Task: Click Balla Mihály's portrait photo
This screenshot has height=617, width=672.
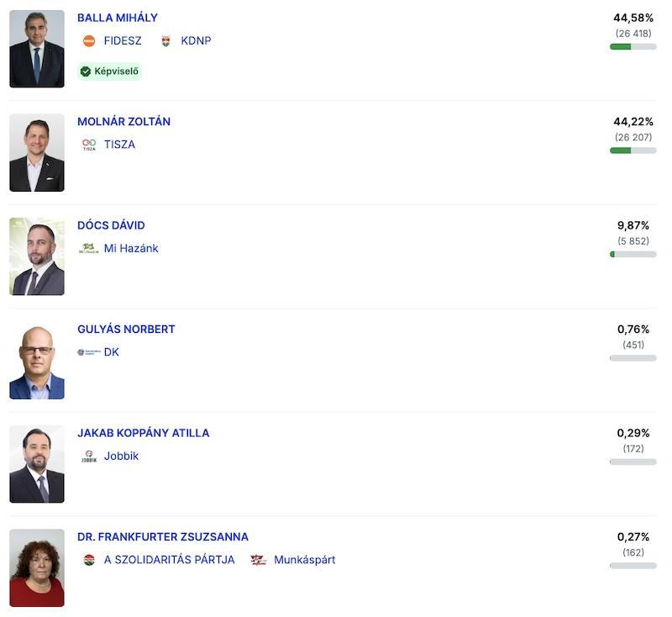Action: coord(37,49)
